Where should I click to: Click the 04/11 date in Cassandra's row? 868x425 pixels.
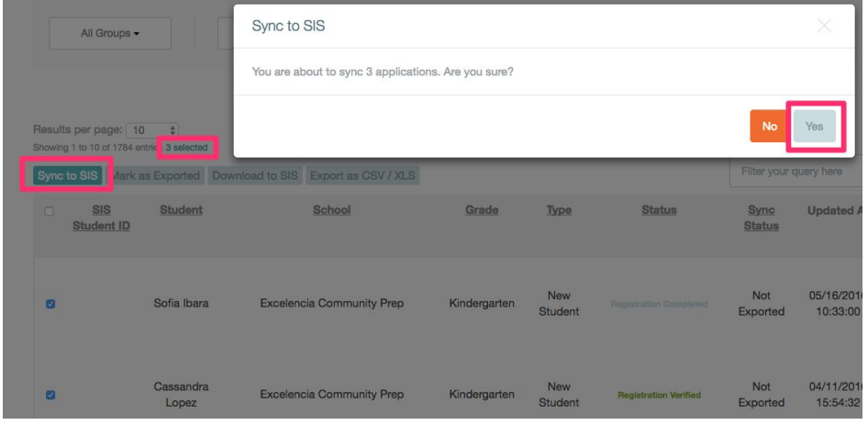pos(837,395)
